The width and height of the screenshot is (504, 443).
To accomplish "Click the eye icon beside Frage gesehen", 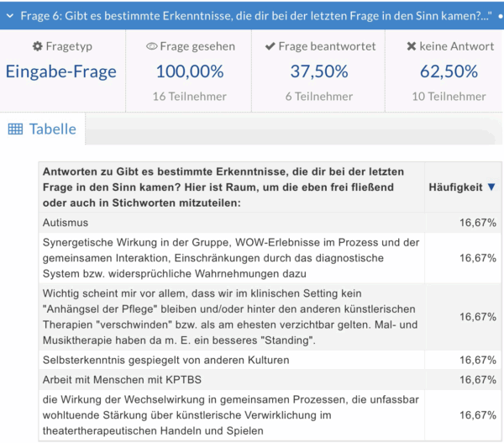I will [x=151, y=47].
